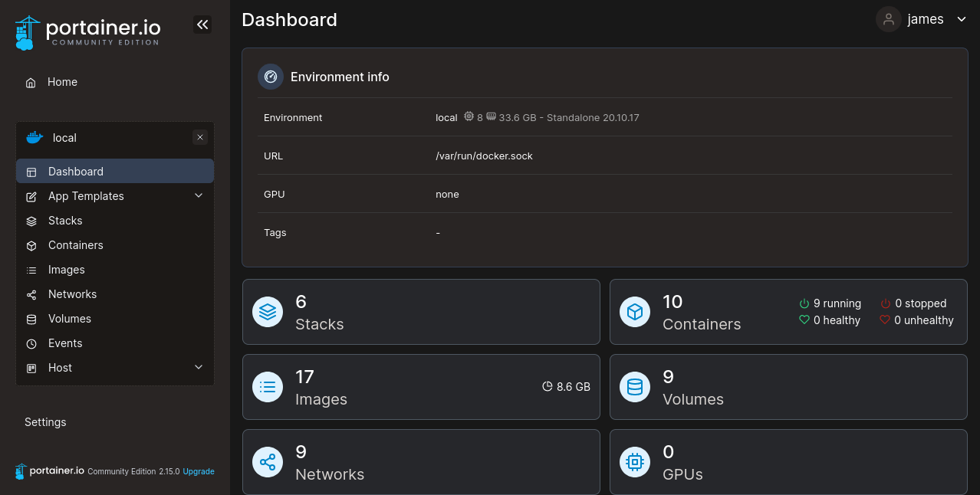980x495 pixels.
Task: Click the Upgrade link at bottom left
Action: [x=199, y=472]
